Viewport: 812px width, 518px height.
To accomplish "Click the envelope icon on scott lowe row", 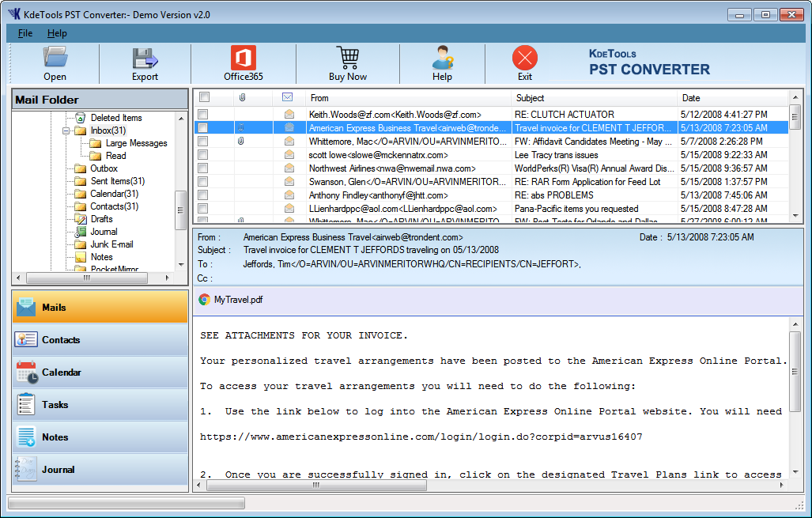I will click(x=289, y=154).
